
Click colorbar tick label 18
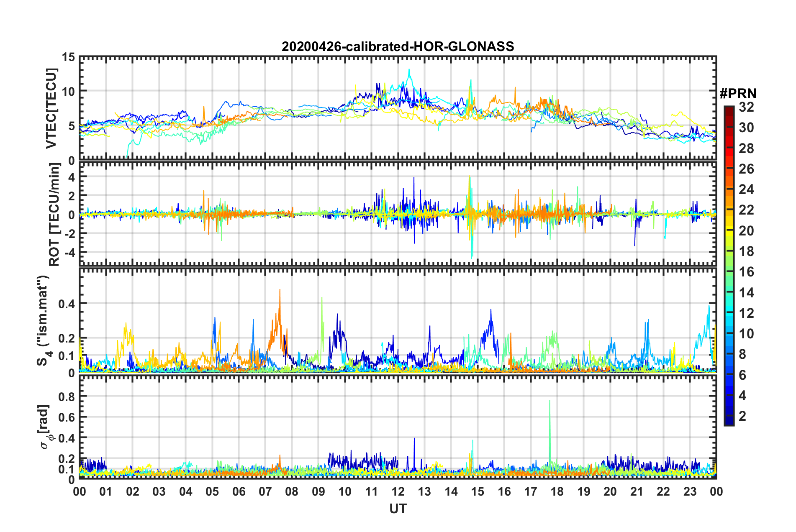point(746,251)
